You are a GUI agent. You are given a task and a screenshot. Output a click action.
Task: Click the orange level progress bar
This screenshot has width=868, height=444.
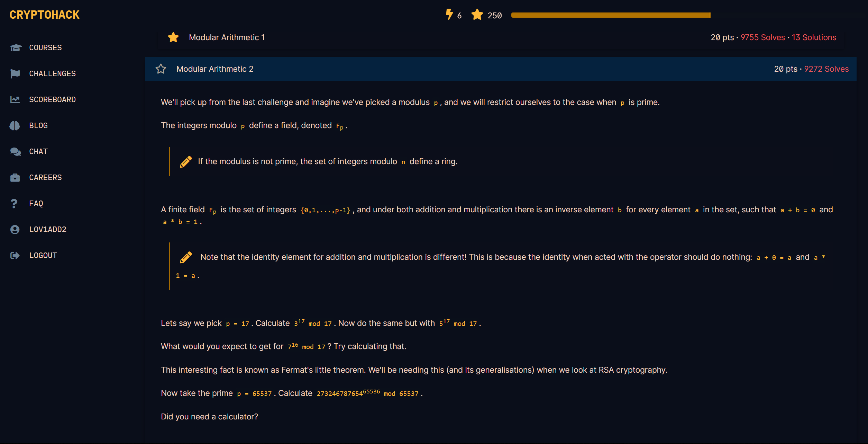(x=611, y=15)
